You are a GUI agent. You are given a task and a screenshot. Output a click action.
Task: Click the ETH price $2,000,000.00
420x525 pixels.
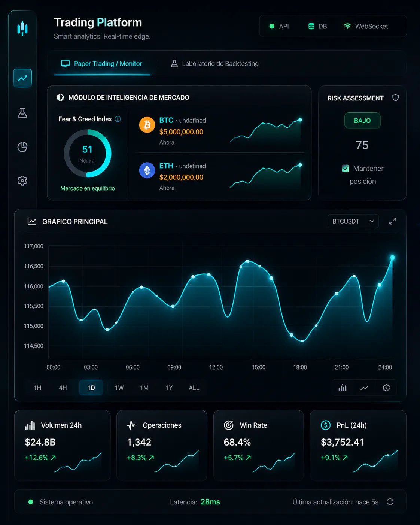tap(181, 177)
